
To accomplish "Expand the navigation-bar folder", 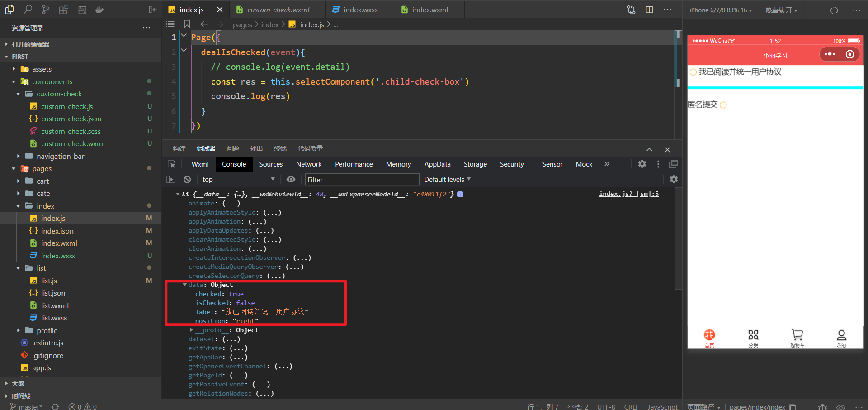I will (18, 156).
